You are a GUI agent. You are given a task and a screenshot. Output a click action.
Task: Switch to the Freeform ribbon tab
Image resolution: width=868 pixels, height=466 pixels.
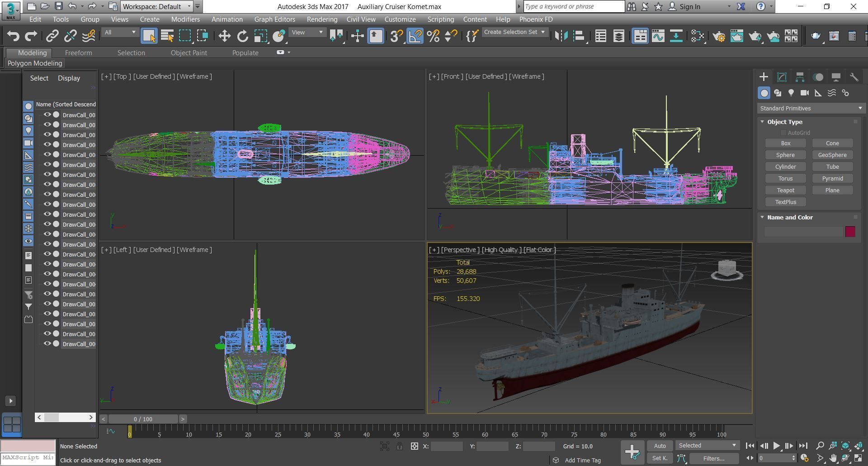pyautogui.click(x=78, y=53)
